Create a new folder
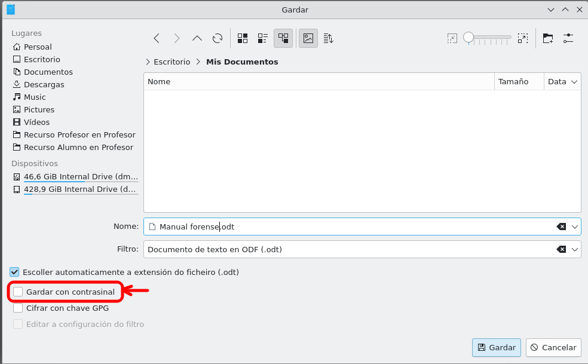Image resolution: width=588 pixels, height=364 pixels. [x=548, y=38]
